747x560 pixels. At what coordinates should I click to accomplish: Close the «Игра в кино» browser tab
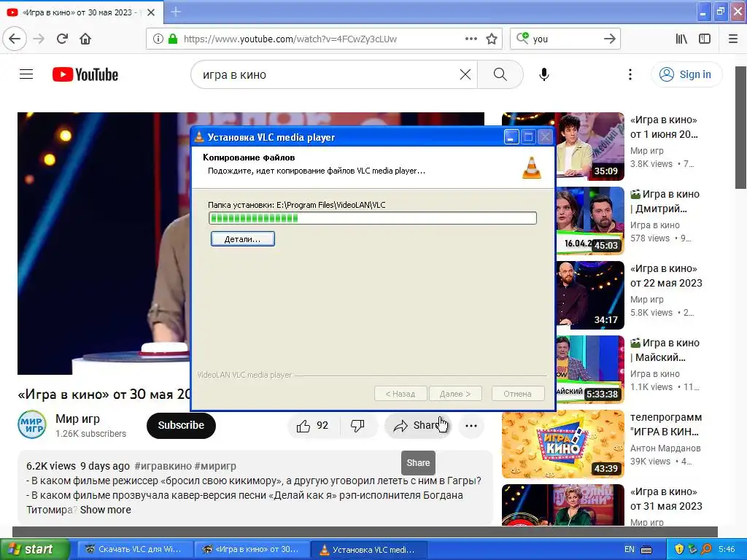[x=151, y=12]
